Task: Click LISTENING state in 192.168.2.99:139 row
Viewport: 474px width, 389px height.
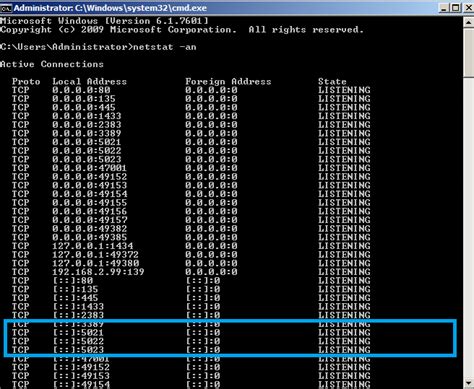Action: (x=344, y=272)
